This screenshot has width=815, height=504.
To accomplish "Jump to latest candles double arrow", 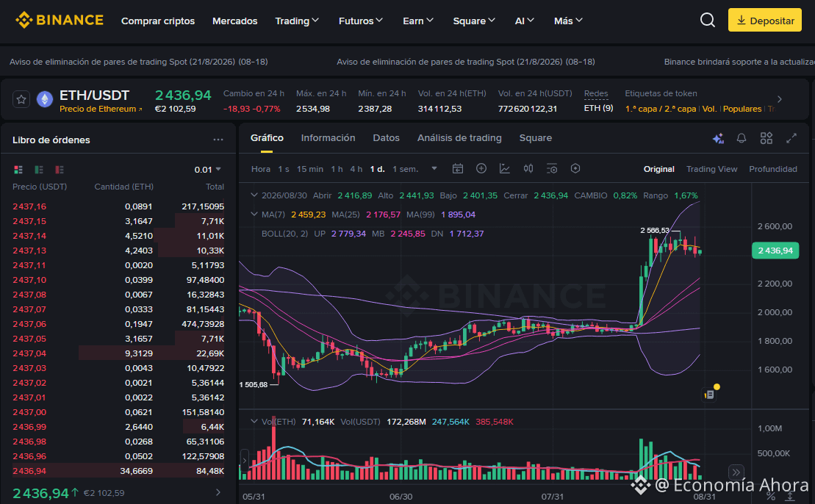I will 736,472.
